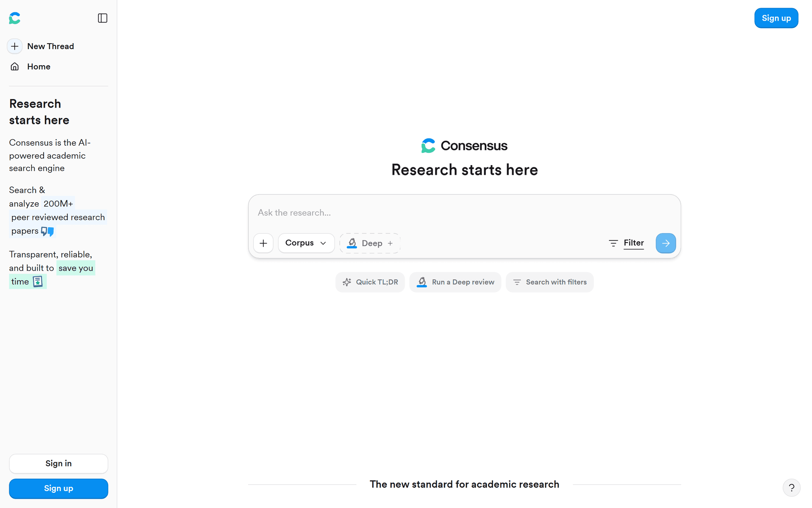Image resolution: width=812 pixels, height=508 pixels.
Task: Toggle the Deep search mode
Action: pyautogui.click(x=370, y=243)
